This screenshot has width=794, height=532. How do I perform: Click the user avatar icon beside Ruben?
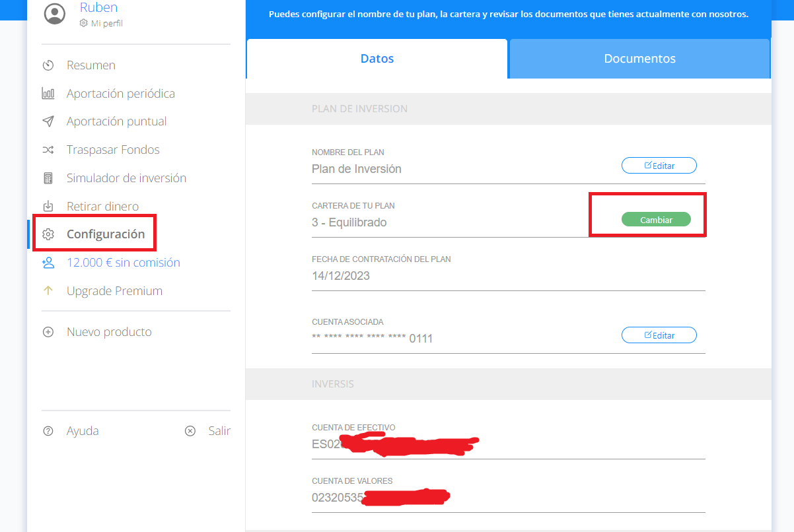tap(55, 14)
